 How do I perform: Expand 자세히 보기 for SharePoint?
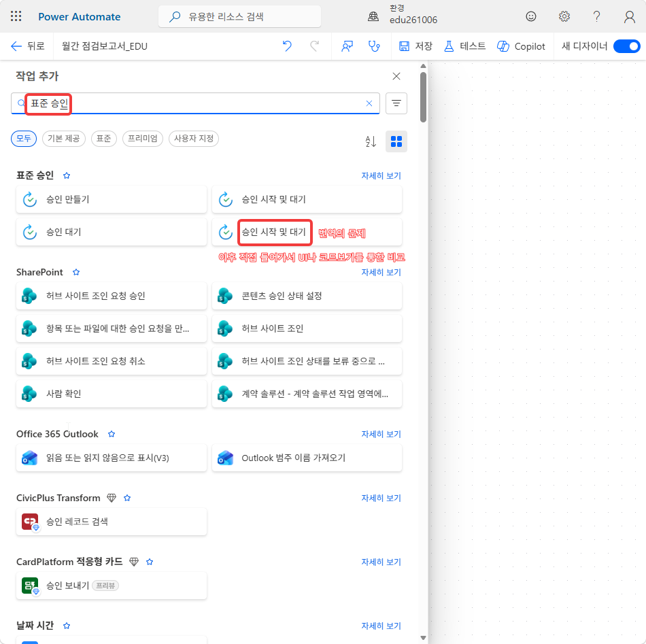click(381, 272)
